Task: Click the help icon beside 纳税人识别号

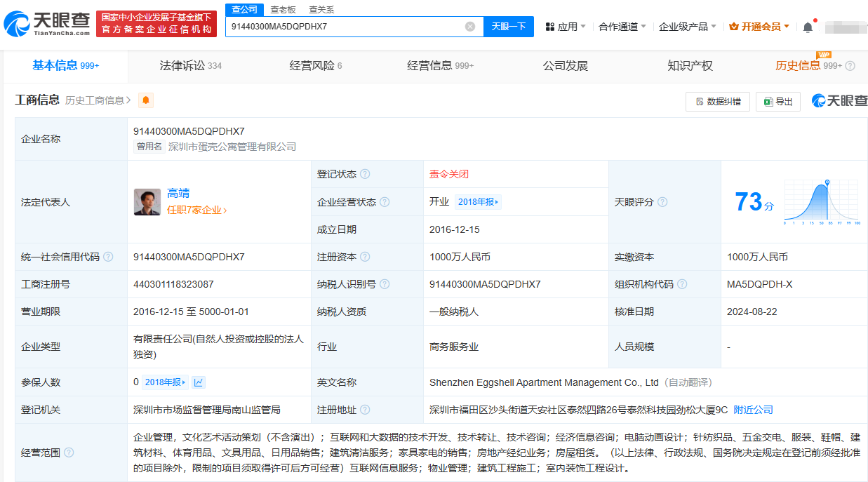Action: pyautogui.click(x=385, y=284)
